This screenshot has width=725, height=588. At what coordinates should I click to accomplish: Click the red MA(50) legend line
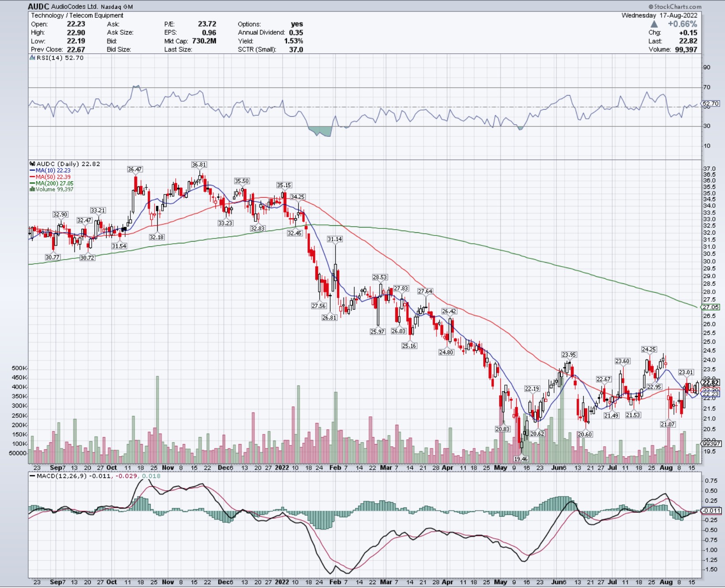pos(32,177)
